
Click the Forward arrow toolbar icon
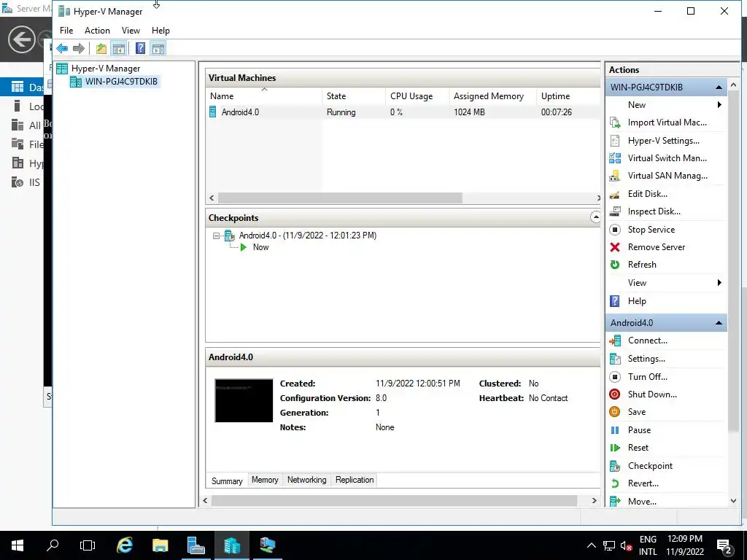tap(79, 48)
